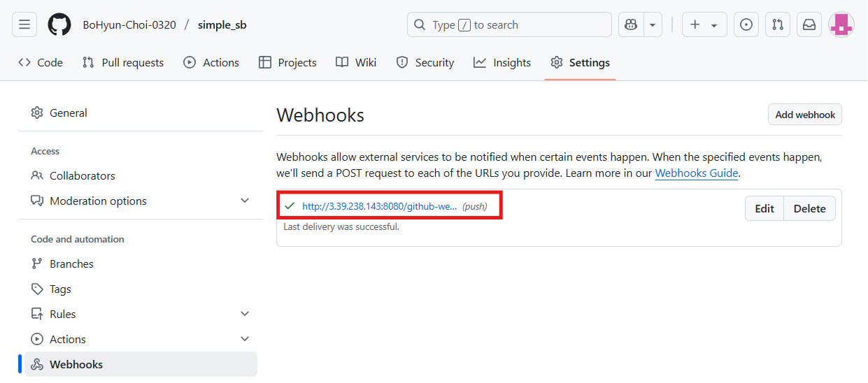Click the Webhooks sidebar icon

(37, 364)
